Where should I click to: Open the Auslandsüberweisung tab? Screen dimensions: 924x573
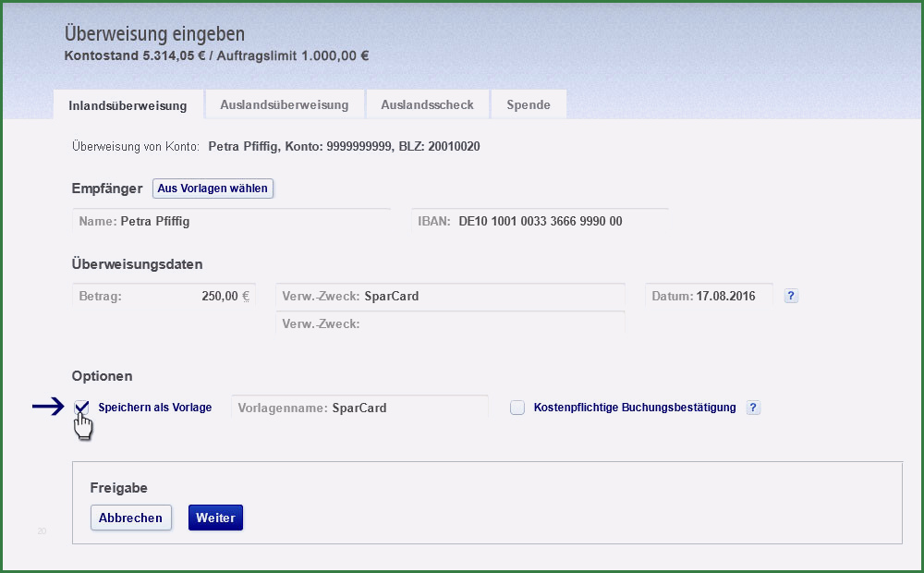[x=284, y=104]
